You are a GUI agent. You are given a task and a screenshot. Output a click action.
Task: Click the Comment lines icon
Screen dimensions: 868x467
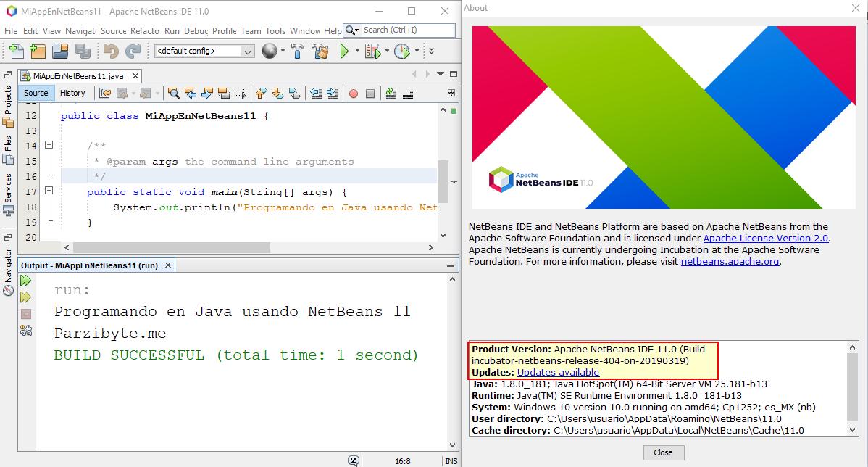click(391, 94)
